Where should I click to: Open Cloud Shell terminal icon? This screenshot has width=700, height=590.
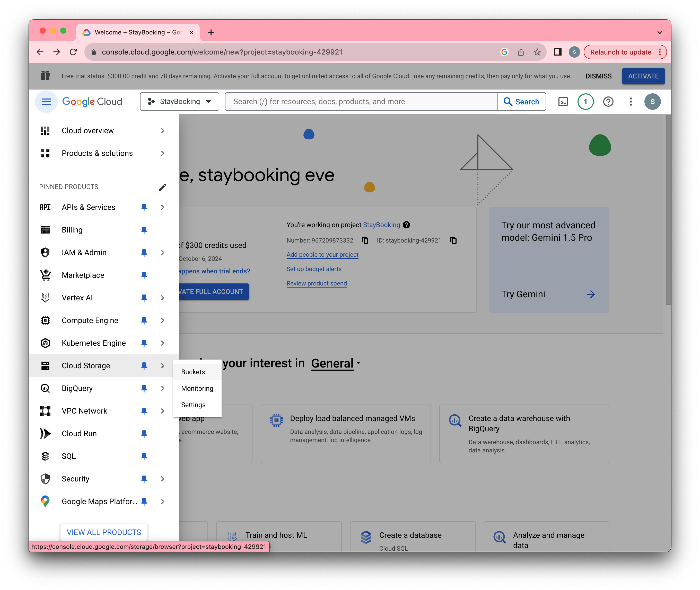(x=563, y=102)
